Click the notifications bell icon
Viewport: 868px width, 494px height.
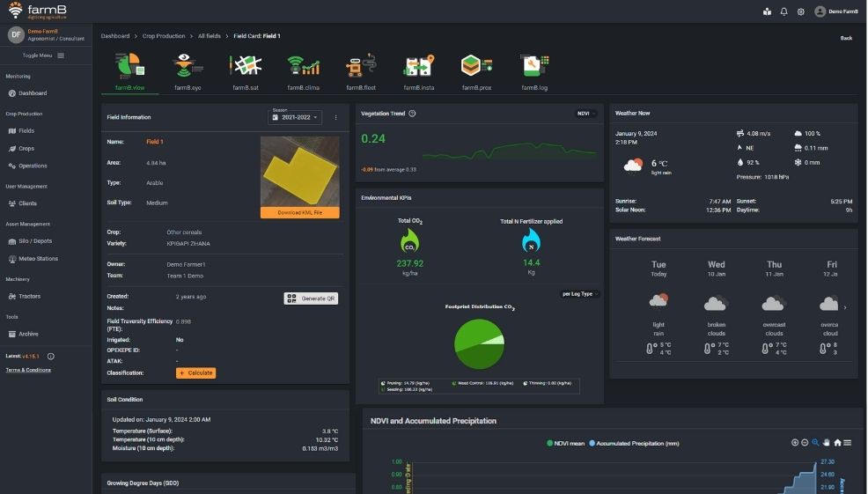[783, 11]
